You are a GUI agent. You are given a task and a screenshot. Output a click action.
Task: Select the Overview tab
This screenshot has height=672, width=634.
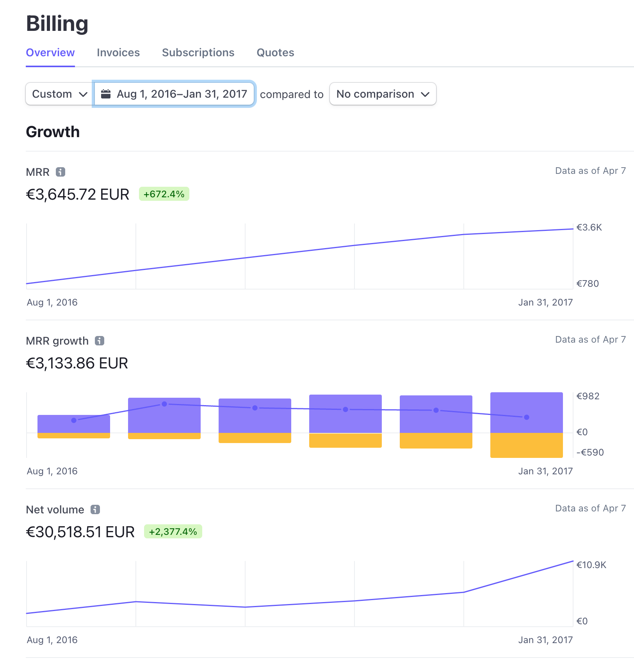(x=50, y=53)
